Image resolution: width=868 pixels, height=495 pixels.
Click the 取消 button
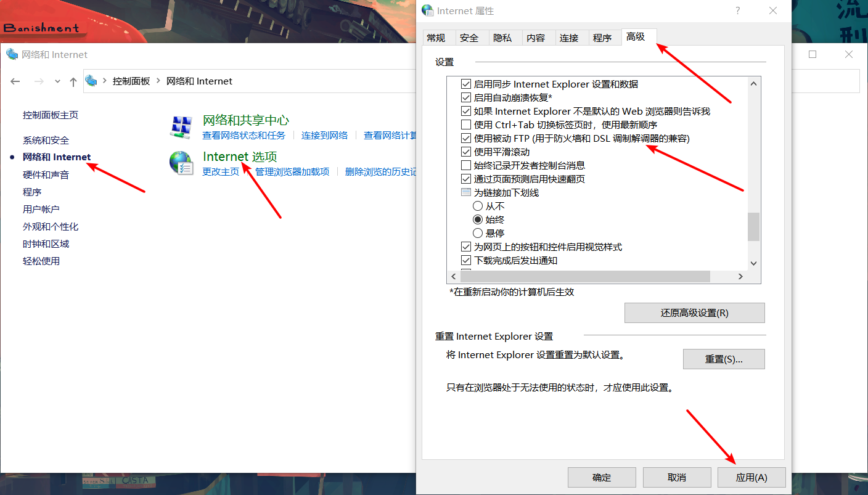coord(677,477)
